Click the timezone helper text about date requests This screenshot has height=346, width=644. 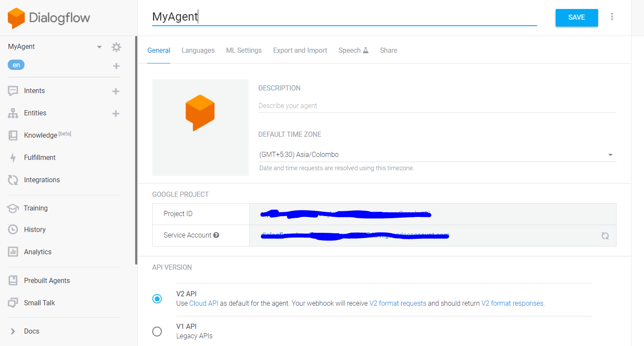tap(337, 168)
